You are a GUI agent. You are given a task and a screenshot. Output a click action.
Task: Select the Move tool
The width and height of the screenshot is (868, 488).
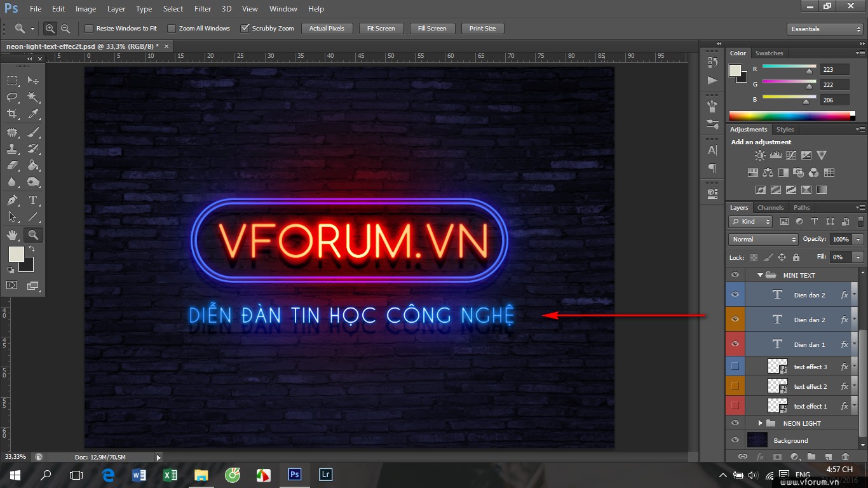(x=33, y=81)
